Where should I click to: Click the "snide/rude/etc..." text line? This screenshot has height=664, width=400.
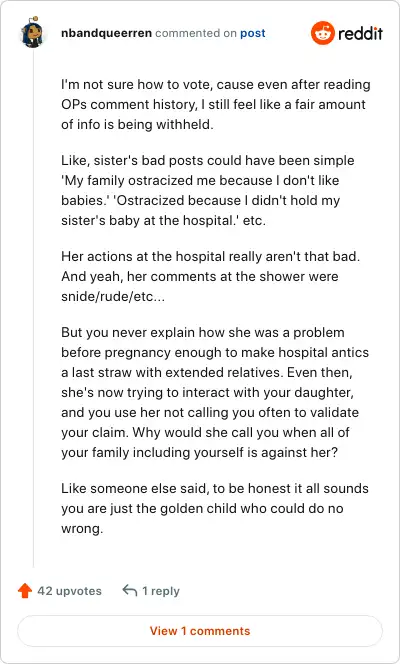point(113,296)
